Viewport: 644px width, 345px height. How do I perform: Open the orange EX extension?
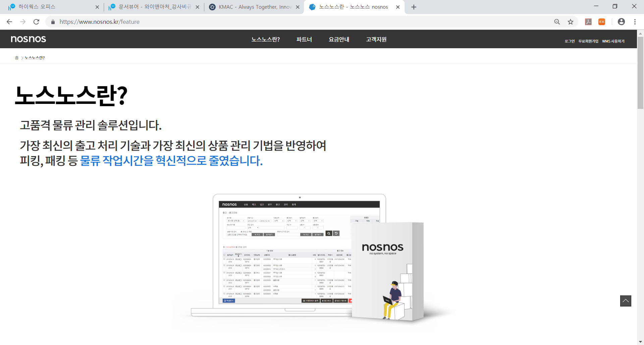coord(602,22)
